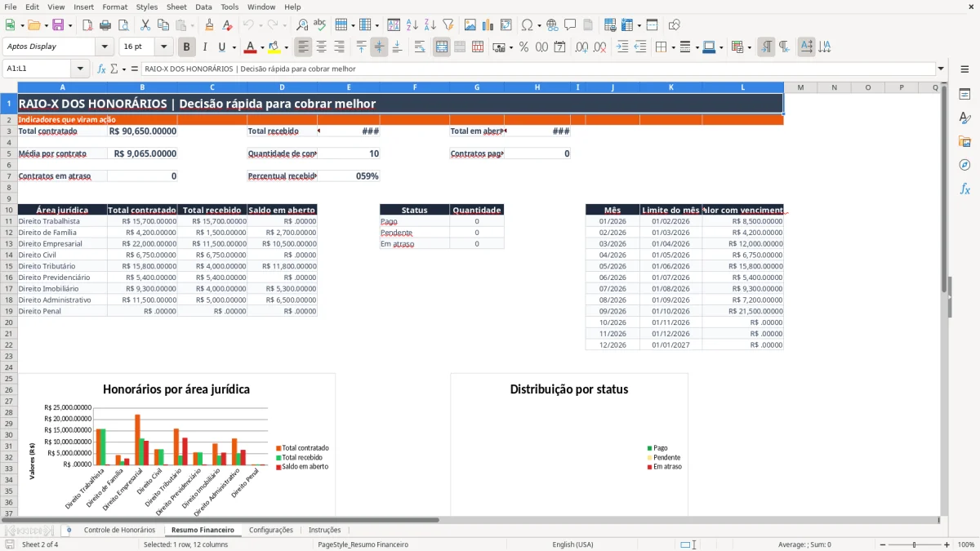This screenshot has height=551, width=980.
Task: Click the Function Wizard fx icon
Action: (101, 69)
